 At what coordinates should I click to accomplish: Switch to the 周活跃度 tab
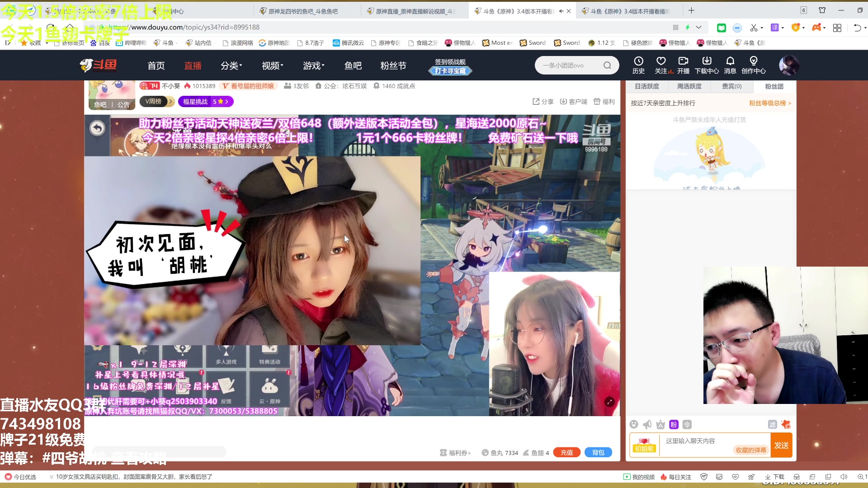(x=689, y=86)
